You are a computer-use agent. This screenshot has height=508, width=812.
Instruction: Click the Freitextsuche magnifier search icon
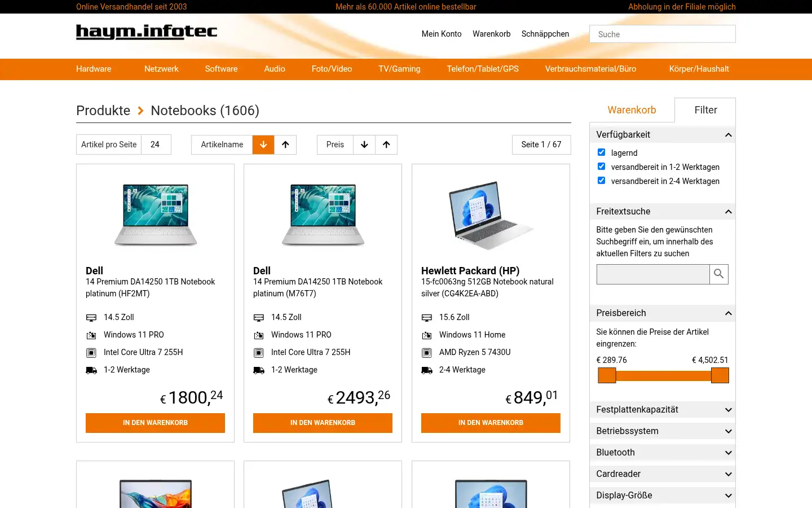(x=718, y=274)
